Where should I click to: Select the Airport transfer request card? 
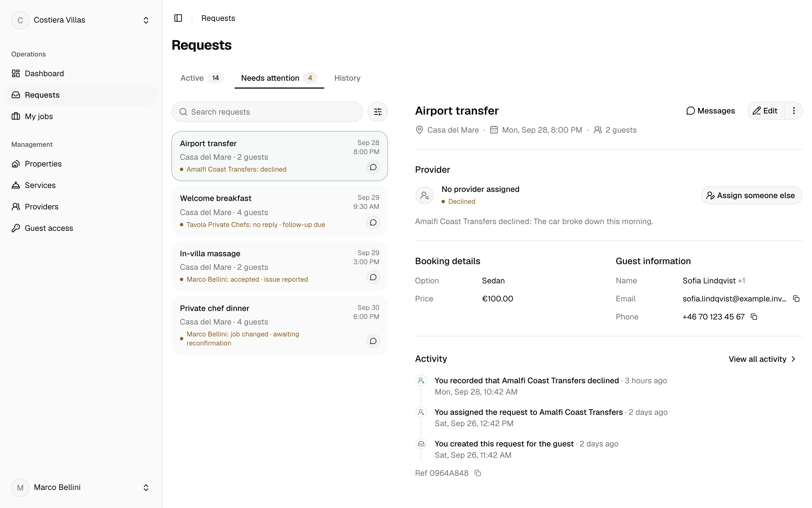279,156
